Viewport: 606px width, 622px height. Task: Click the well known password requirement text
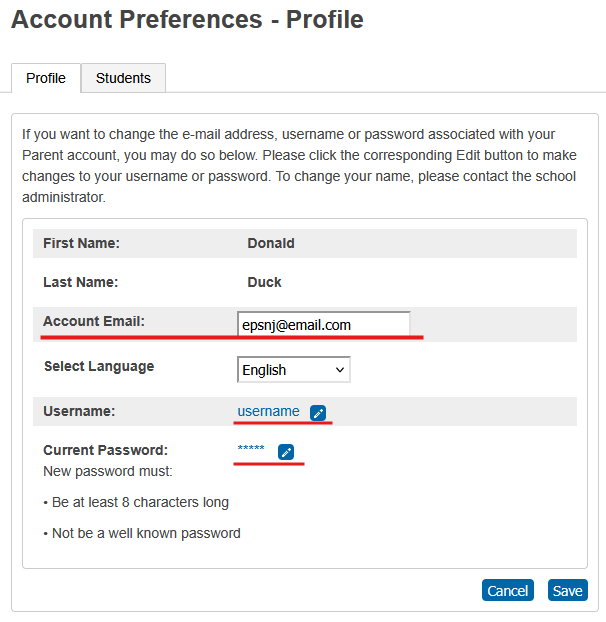pyautogui.click(x=146, y=533)
